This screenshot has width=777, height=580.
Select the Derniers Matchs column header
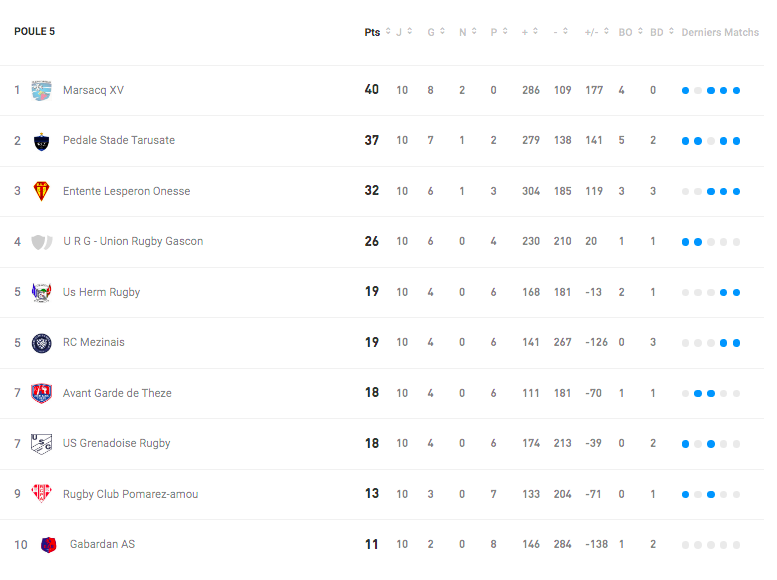click(720, 32)
